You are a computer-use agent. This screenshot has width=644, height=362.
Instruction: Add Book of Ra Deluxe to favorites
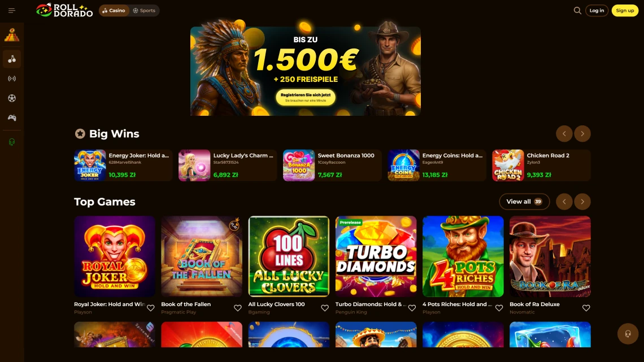586,308
